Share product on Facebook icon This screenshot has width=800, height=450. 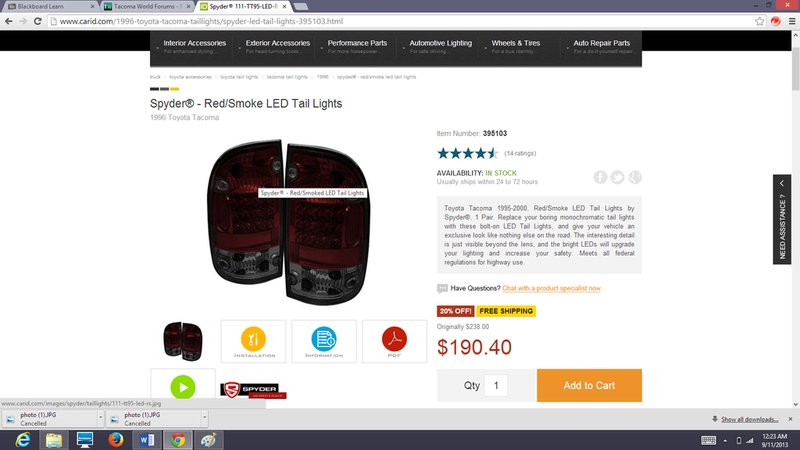coord(600,177)
